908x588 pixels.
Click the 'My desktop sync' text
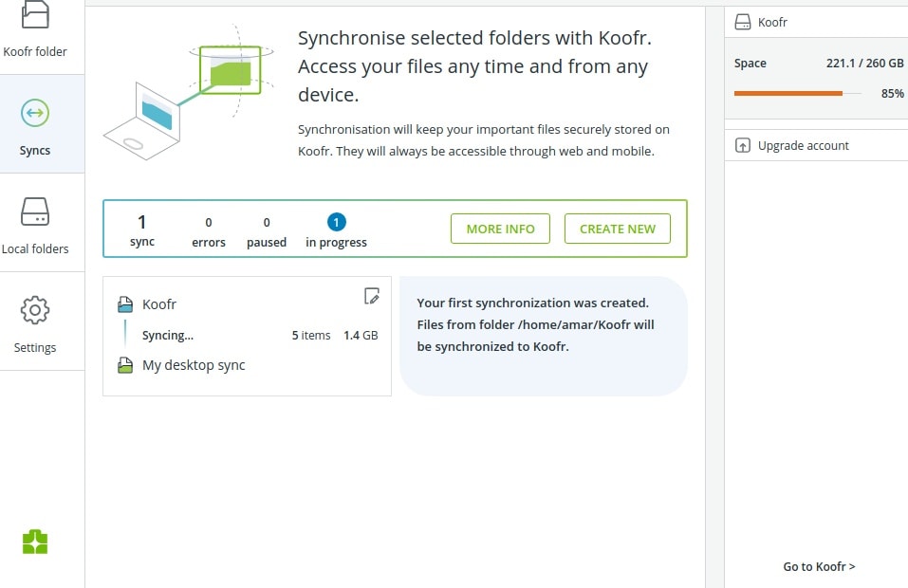click(194, 365)
